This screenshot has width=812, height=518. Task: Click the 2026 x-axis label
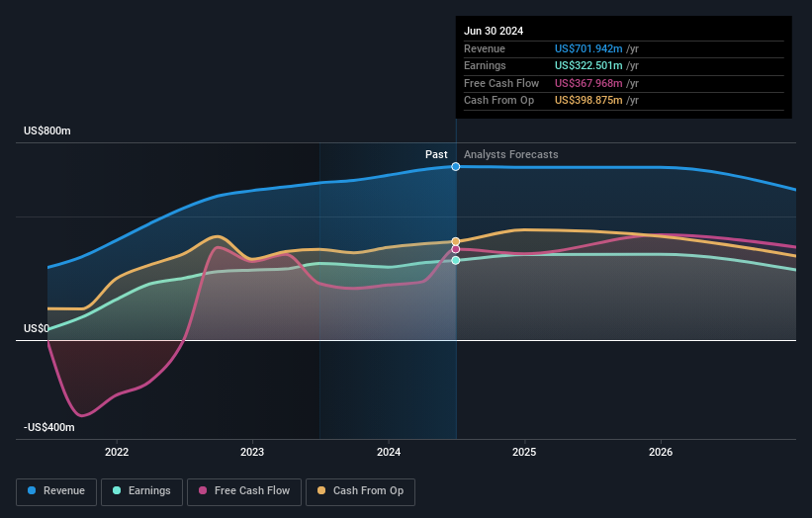pos(661,452)
